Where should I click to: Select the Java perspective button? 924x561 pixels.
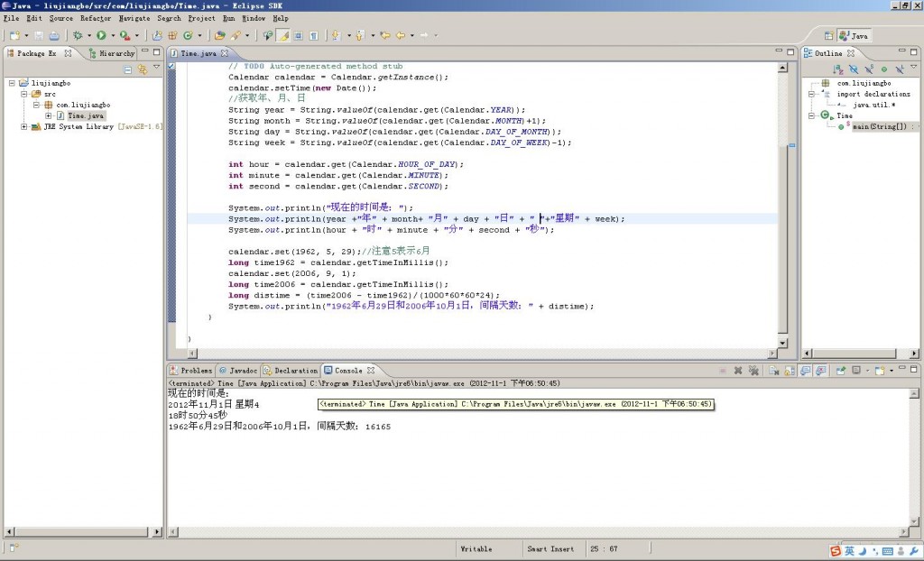coord(855,35)
